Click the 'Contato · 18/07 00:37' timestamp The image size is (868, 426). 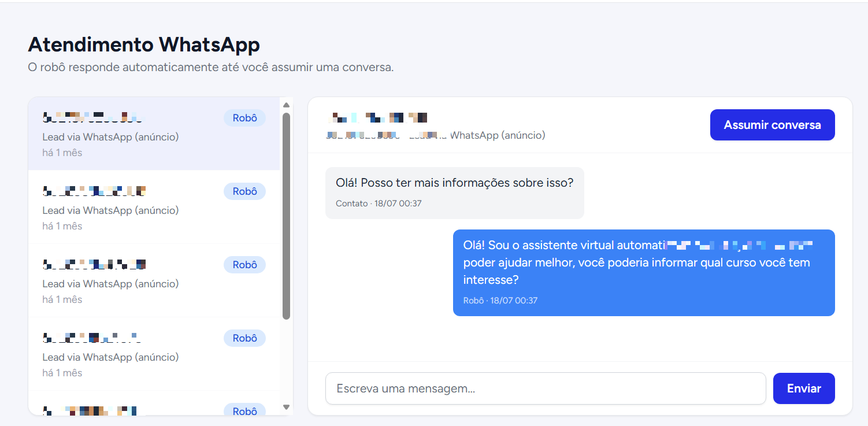click(379, 203)
